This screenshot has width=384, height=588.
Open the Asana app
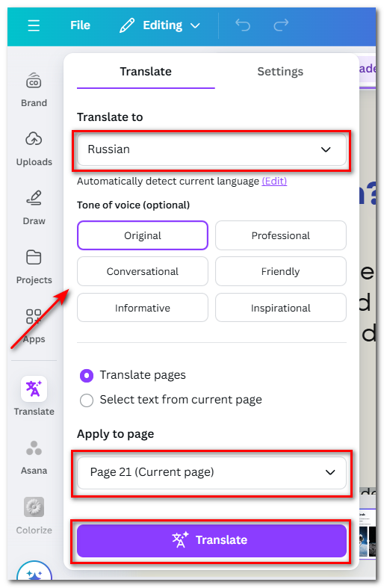[34, 457]
